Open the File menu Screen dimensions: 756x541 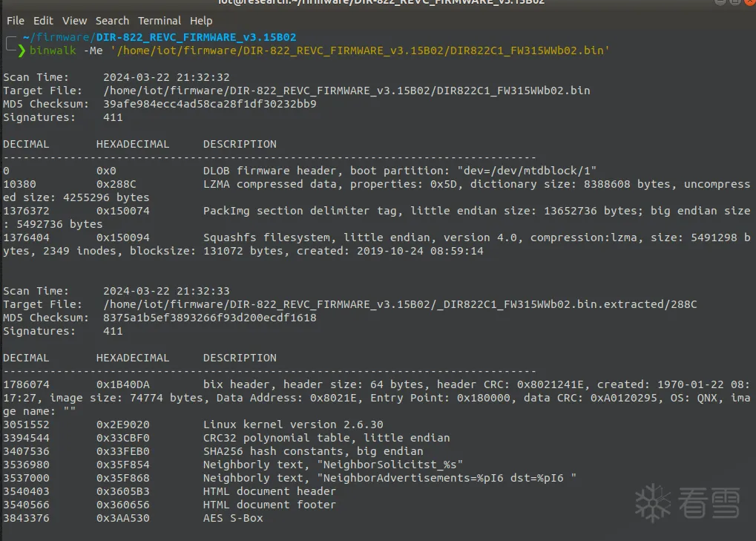[15, 21]
